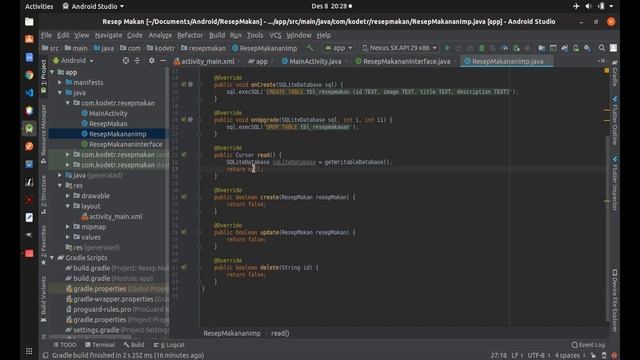Image resolution: width=640 pixels, height=360 pixels.
Task: Click the locate target icon in Project panel
Action: pyautogui.click(x=126, y=60)
